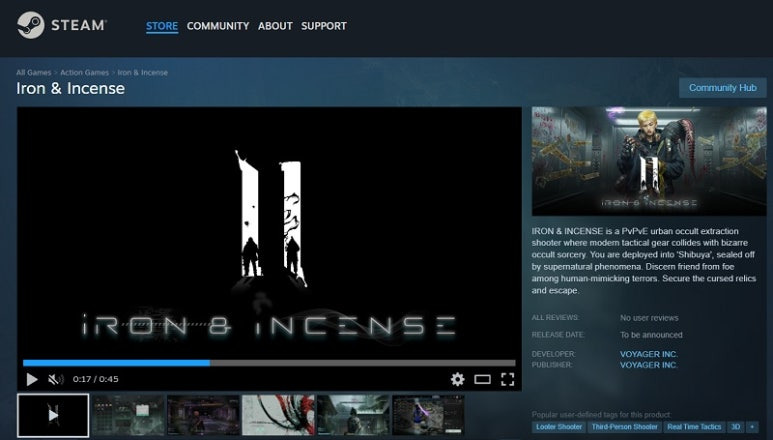Select the grey character scene thumbnail

[x=353, y=415]
